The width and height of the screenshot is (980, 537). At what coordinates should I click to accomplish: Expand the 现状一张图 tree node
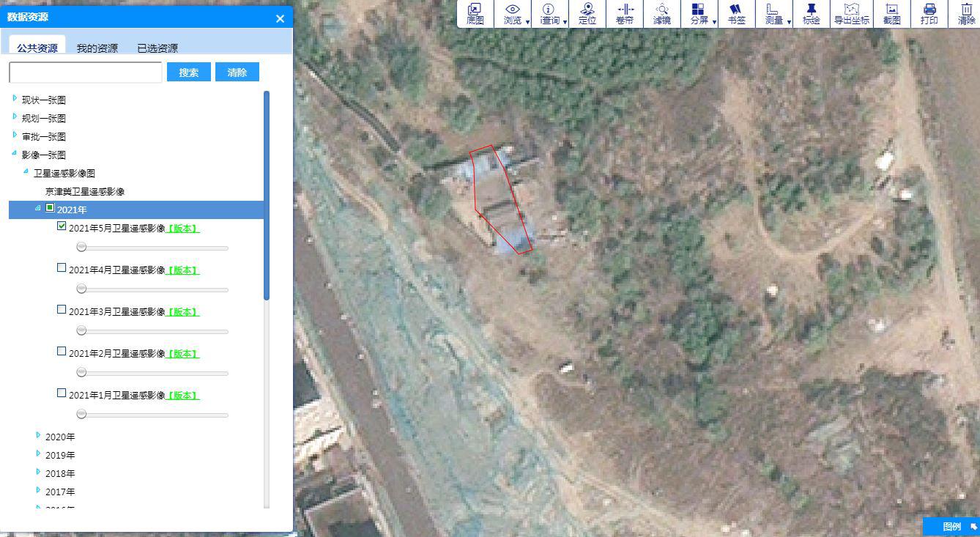point(15,98)
